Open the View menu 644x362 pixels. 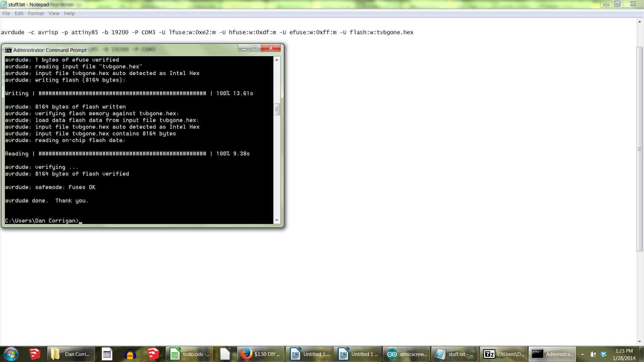coord(54,13)
